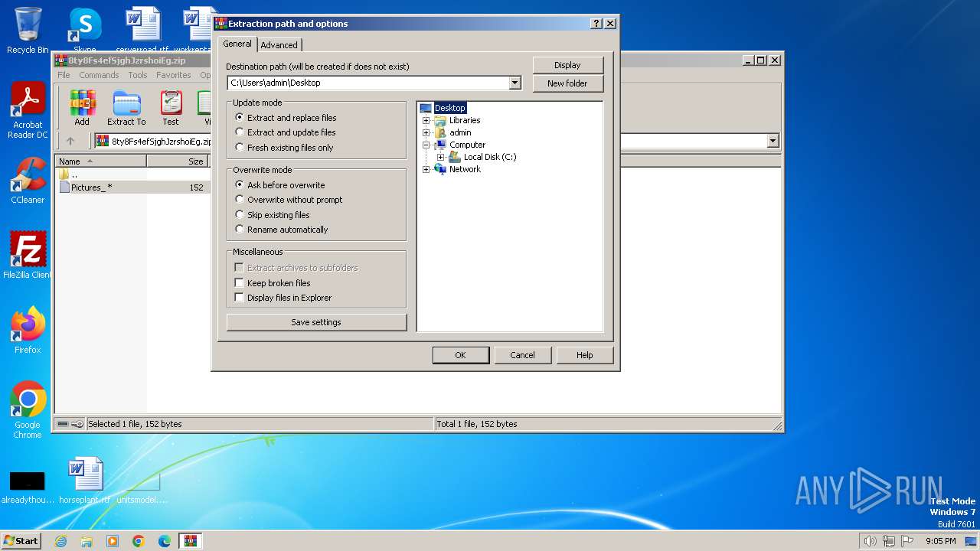Select the alreadythou desktop file
The image size is (980, 551).
pos(28,488)
